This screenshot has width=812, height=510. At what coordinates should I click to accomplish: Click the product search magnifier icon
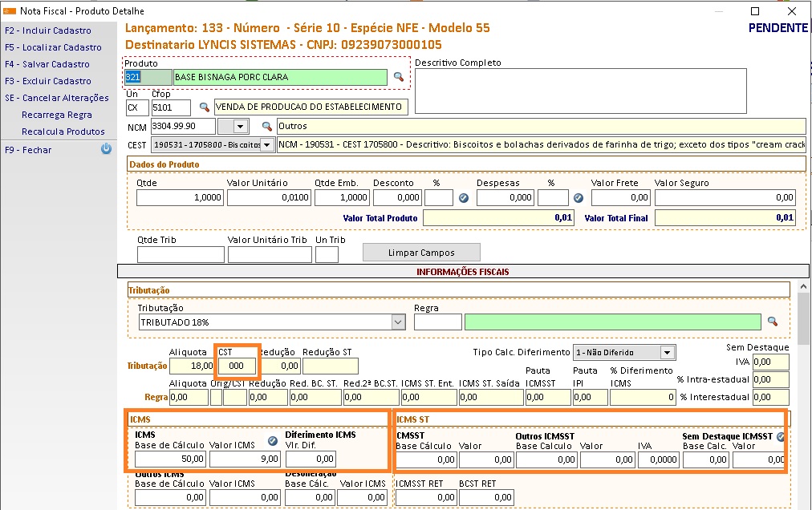(398, 77)
